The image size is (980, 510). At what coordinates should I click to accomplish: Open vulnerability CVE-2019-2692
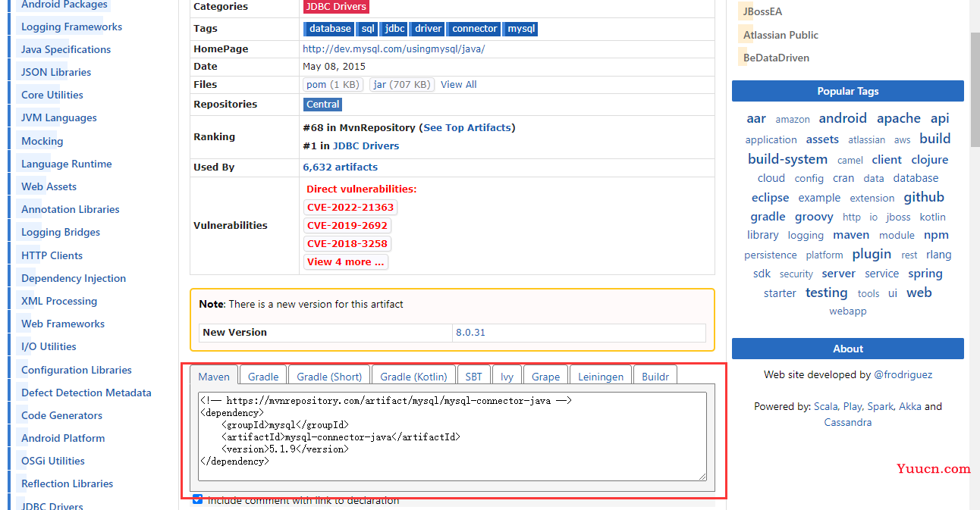coord(347,225)
